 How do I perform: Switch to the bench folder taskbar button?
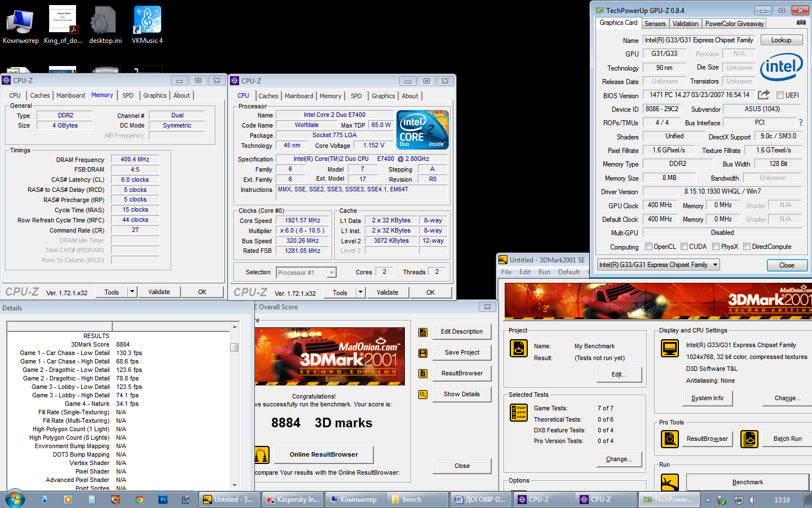[x=417, y=500]
